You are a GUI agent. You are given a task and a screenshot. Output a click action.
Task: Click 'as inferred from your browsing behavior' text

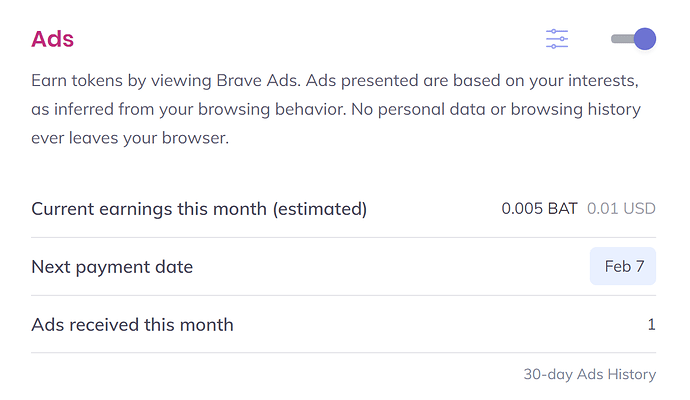[x=190, y=108]
